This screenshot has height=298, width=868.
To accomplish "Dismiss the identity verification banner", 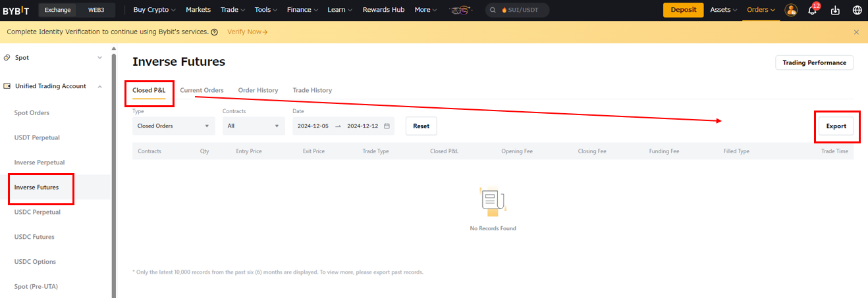I will (856, 32).
